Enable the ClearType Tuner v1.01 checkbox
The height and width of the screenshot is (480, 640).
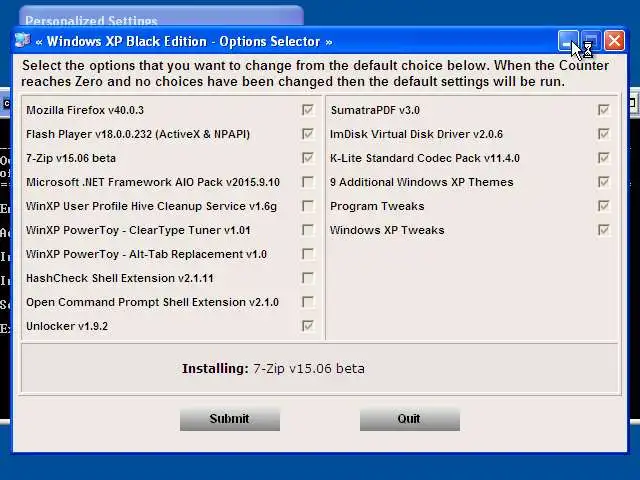pyautogui.click(x=308, y=230)
